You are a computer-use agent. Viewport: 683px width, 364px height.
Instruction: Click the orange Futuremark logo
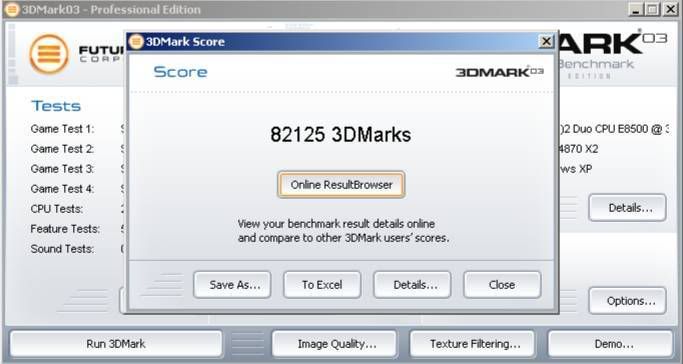tap(49, 54)
